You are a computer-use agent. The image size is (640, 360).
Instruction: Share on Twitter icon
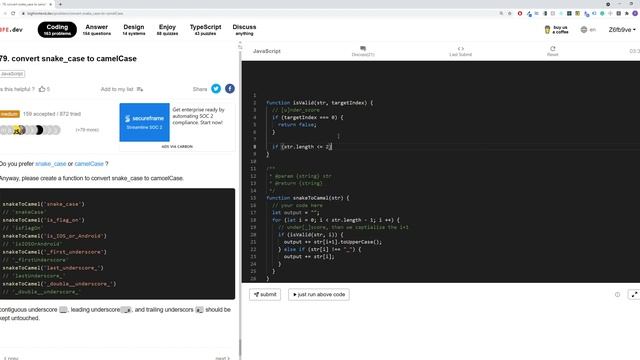pos(216,89)
